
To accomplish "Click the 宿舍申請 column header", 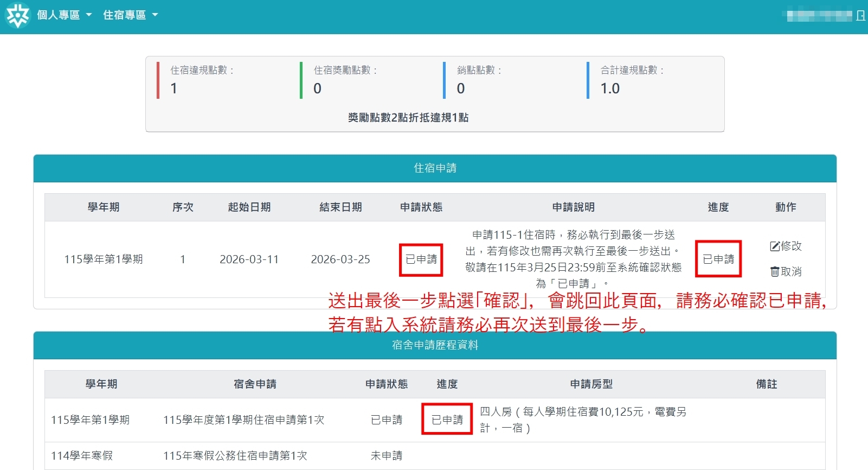I will (255, 384).
